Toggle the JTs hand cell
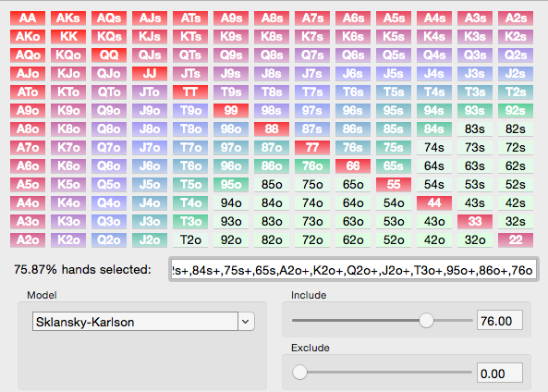 (190, 74)
